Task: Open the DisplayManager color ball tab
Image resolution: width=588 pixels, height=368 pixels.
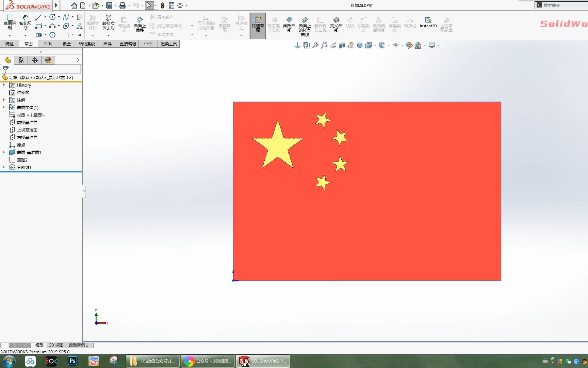Action: [x=48, y=60]
